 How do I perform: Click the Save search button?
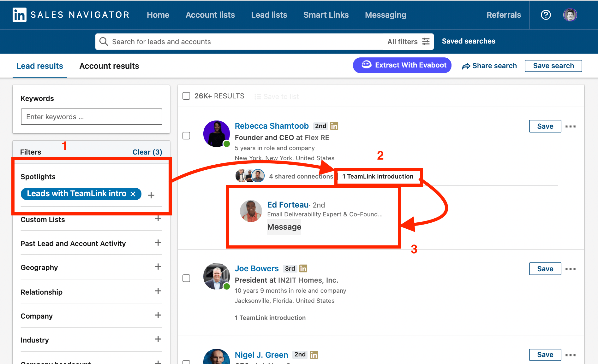pos(553,66)
